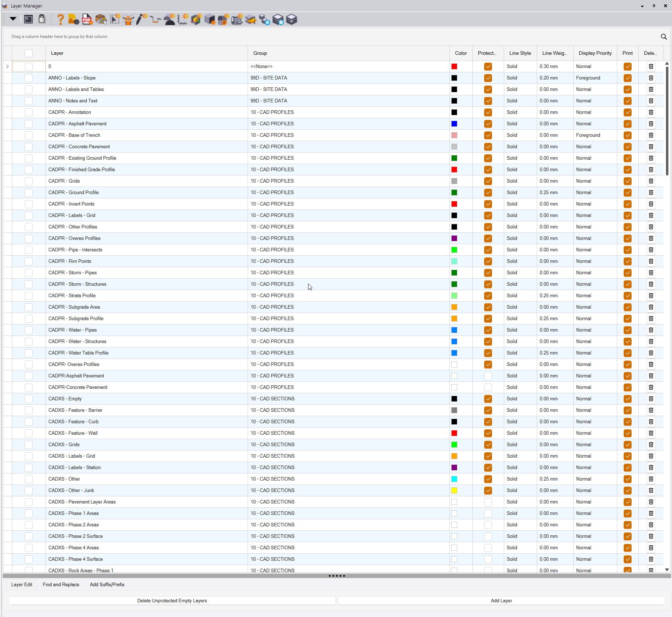Open the toolbar dropdown arrow menu
The width and height of the screenshot is (672, 617).
click(13, 19)
